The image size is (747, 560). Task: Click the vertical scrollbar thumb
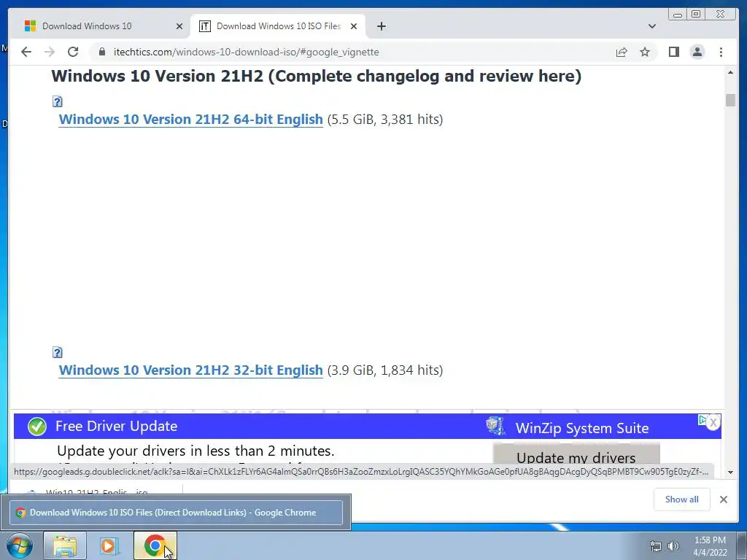tap(730, 100)
